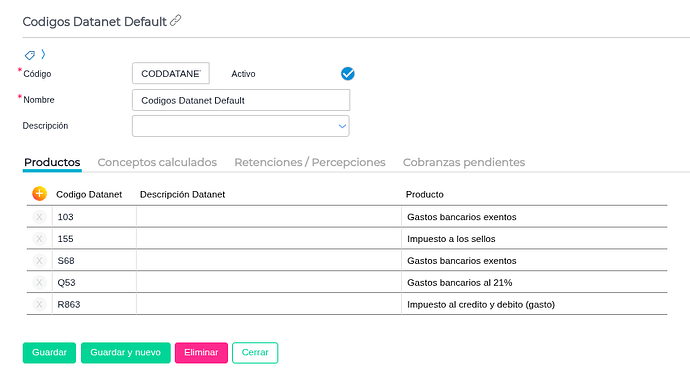Delete the S68 row
This screenshot has width=690, height=373.
[39, 261]
